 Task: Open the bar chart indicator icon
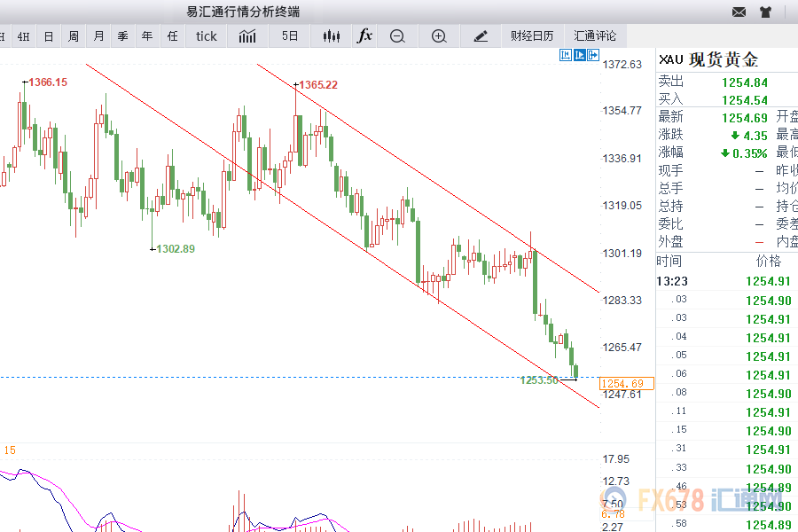click(x=247, y=36)
